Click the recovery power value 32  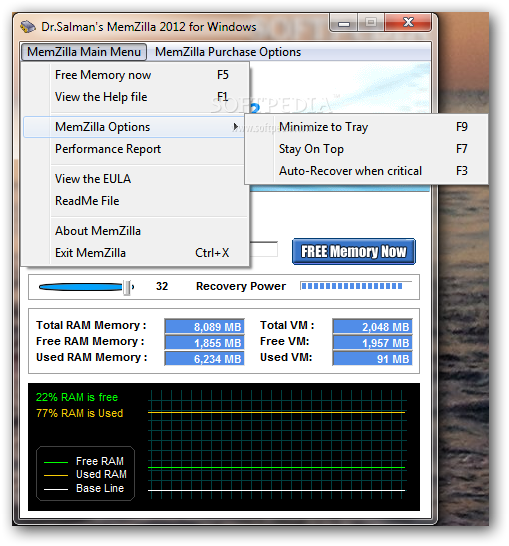pos(162,286)
